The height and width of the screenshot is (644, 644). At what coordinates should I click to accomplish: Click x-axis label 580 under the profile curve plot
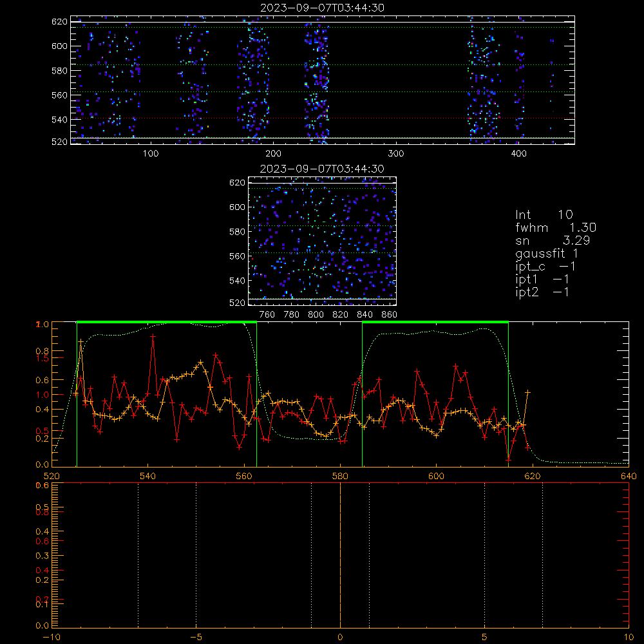tap(340, 477)
